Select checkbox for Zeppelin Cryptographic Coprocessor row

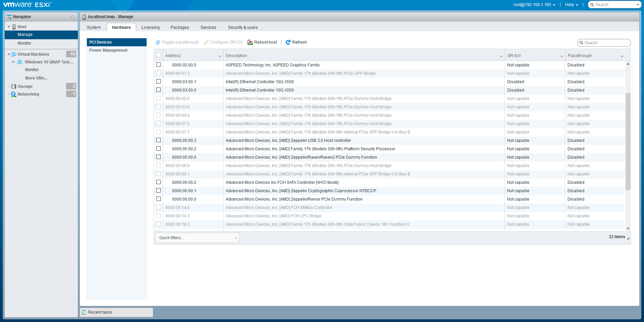pyautogui.click(x=159, y=191)
